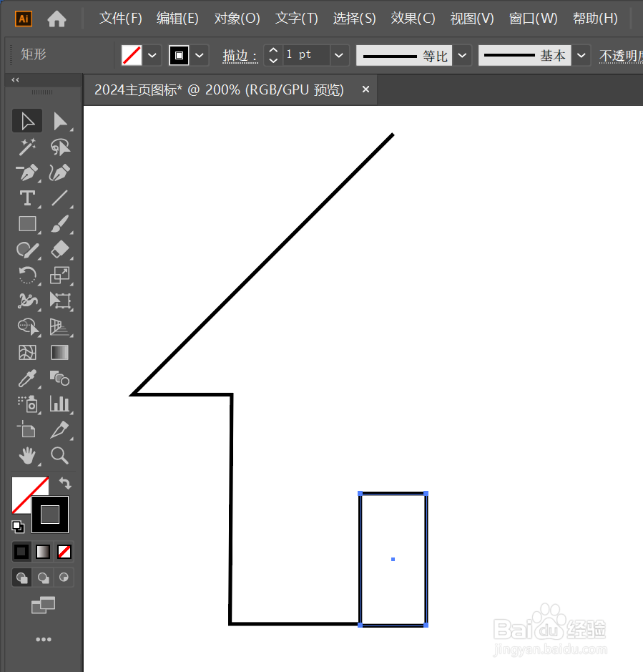Select the Gradient tool
This screenshot has height=672, width=643.
coord(59,353)
